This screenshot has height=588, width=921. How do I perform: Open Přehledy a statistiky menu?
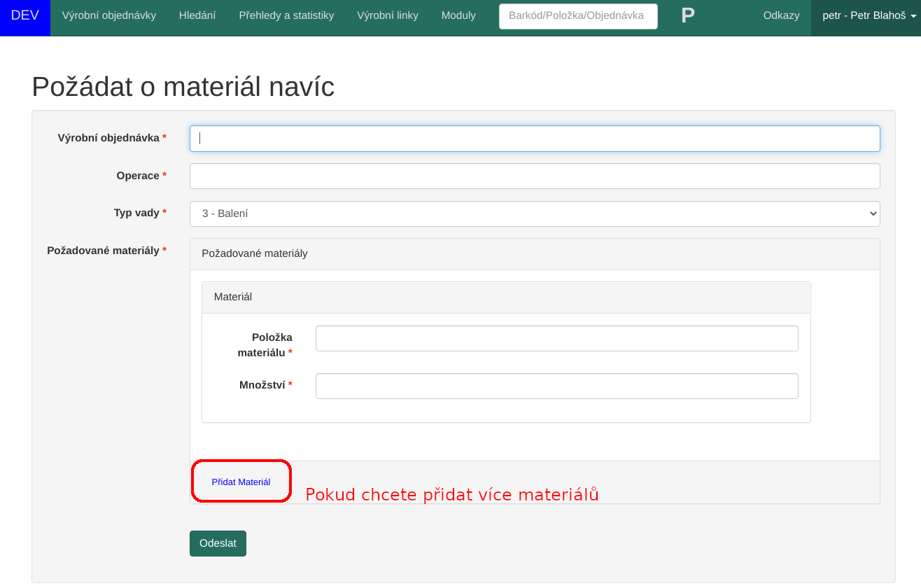coord(286,15)
